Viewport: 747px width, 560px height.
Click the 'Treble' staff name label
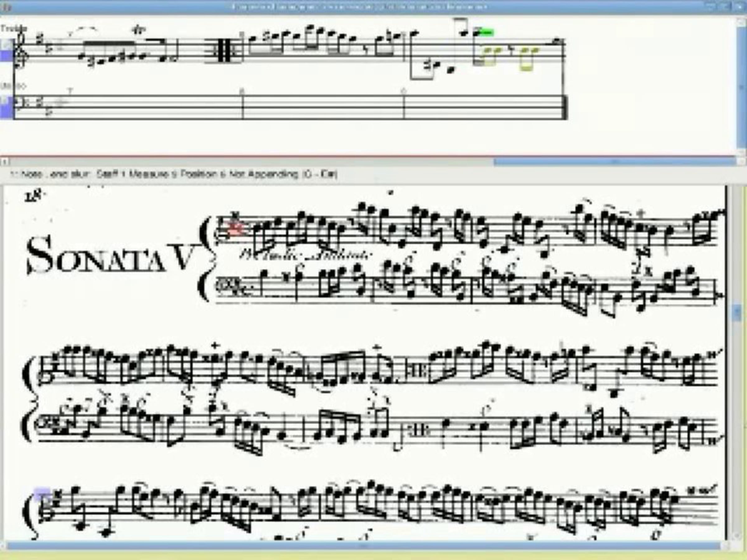pyautogui.click(x=13, y=28)
